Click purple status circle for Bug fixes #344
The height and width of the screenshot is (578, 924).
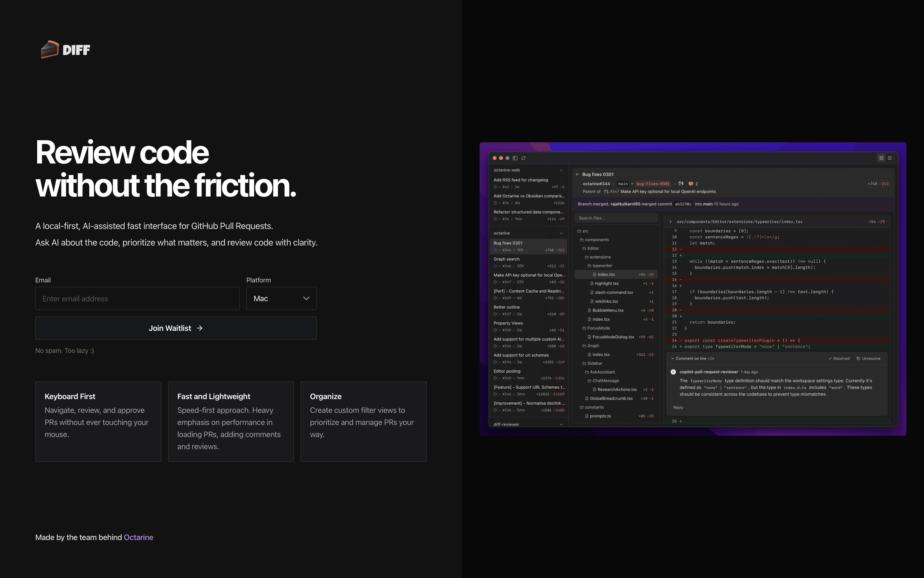495,250
